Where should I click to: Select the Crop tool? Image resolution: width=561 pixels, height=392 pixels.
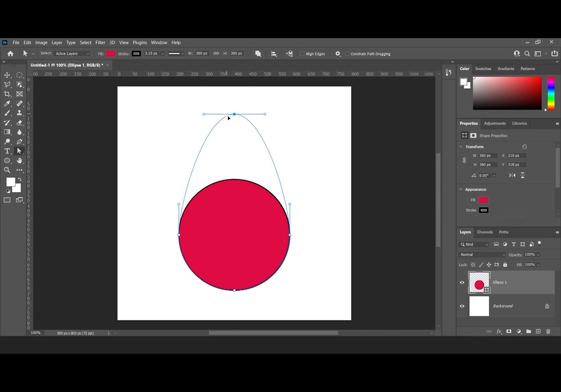(x=7, y=94)
